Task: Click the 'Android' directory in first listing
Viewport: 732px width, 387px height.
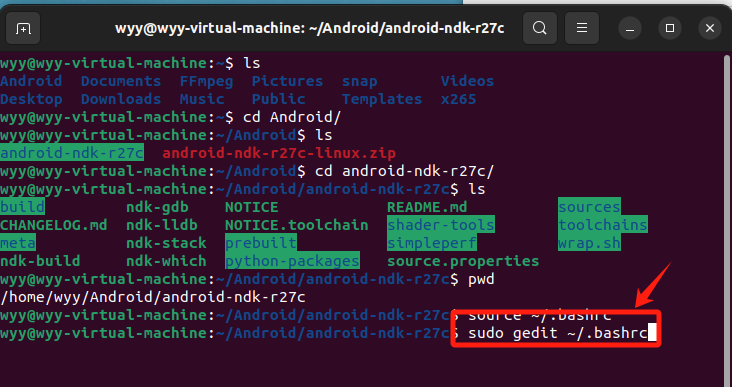Action: pyautogui.click(x=31, y=81)
